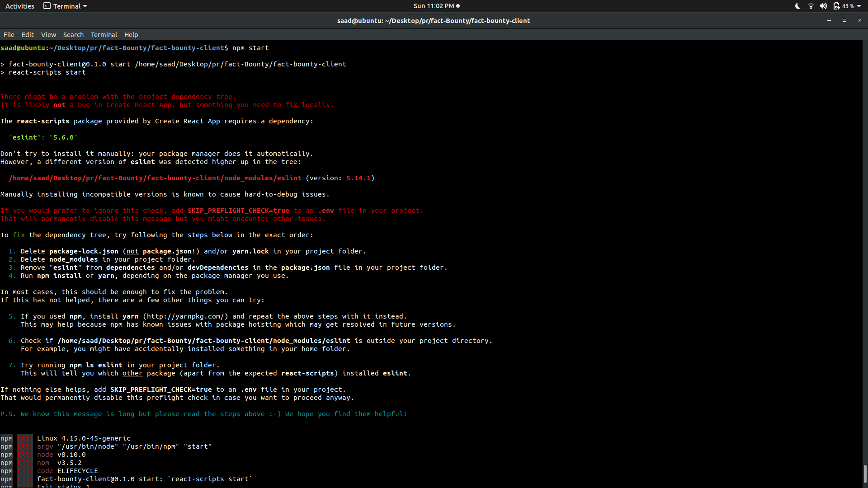This screenshot has height=488, width=868.
Task: Click the Wi-Fi status icon
Action: [x=810, y=6]
